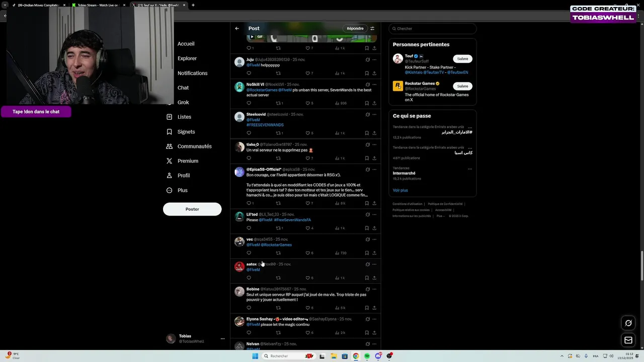Open Communautés in sidebar
The width and height of the screenshot is (644, 362).
pos(189,146)
